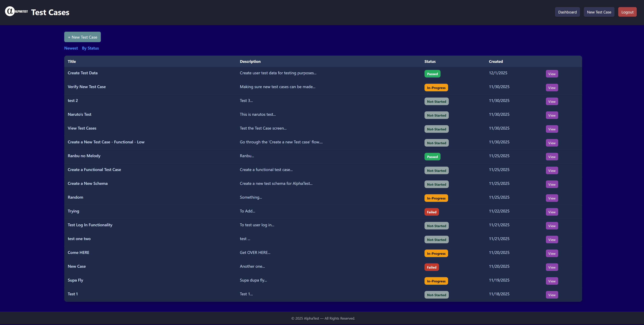Sort test cases By Status

90,48
